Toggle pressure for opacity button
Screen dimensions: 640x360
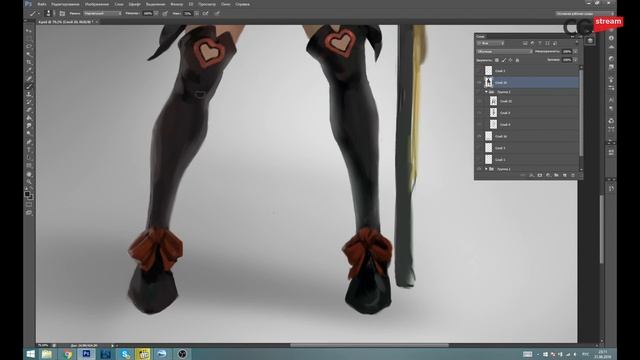[x=165, y=13]
